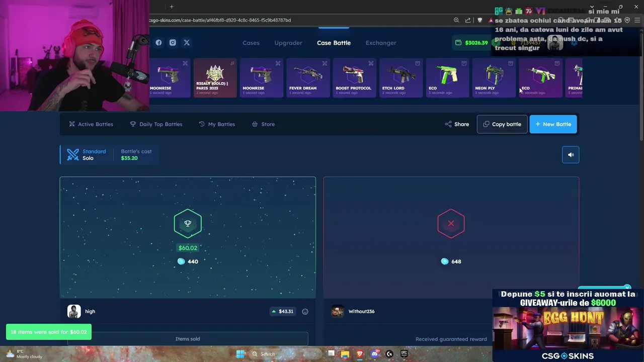Switch to the Active Battles tab

(x=91, y=124)
